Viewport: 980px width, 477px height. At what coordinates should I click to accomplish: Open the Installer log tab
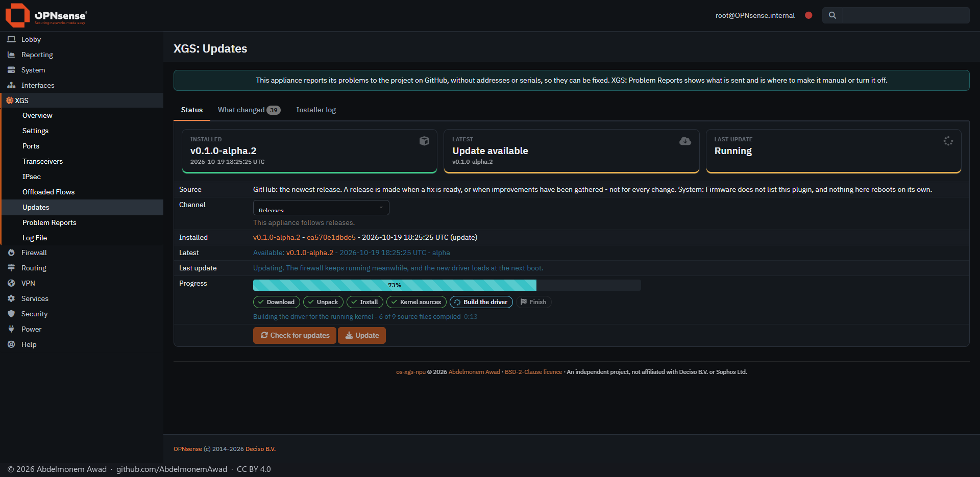pos(316,110)
